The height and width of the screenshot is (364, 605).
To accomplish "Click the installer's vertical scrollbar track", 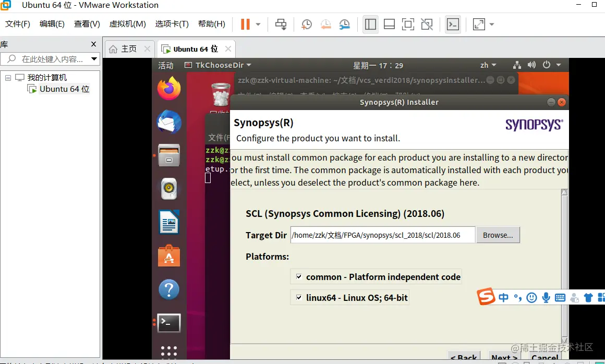I will tap(564, 266).
